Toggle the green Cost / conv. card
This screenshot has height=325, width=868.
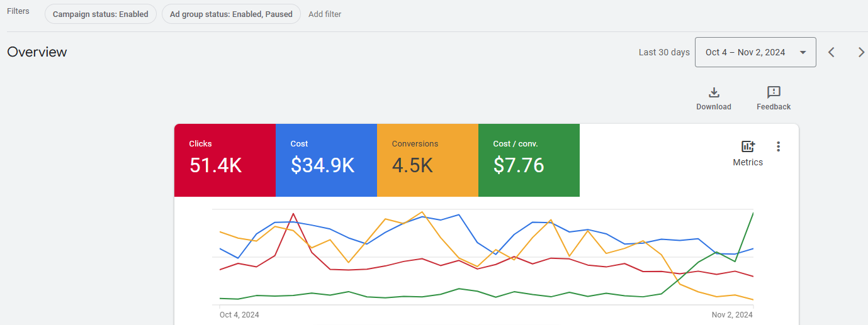pyautogui.click(x=529, y=160)
